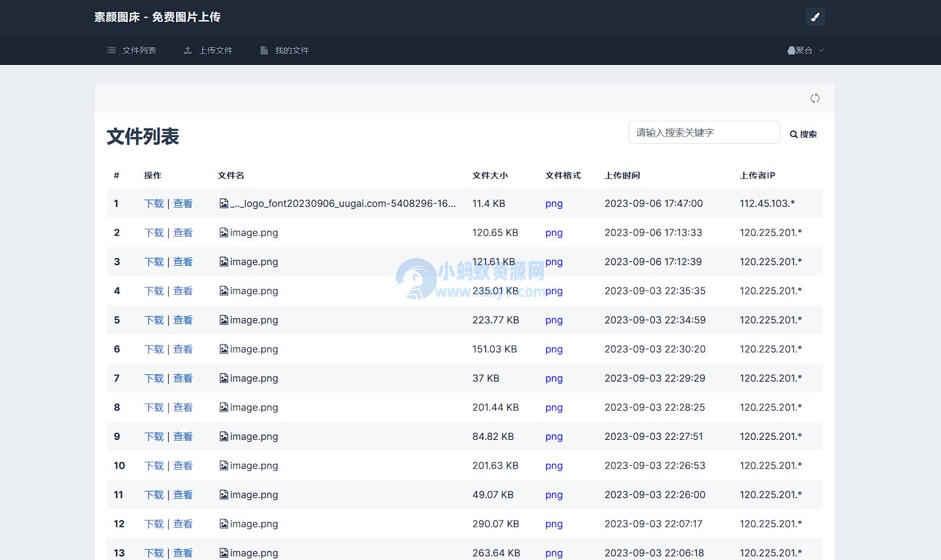
Task: Click the 文件大小 column header
Action: click(490, 175)
